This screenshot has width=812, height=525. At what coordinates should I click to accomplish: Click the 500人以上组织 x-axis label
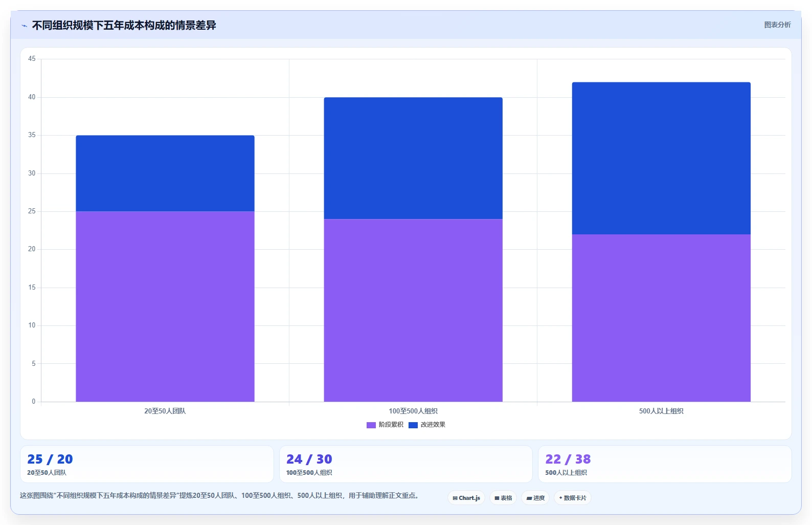click(661, 411)
